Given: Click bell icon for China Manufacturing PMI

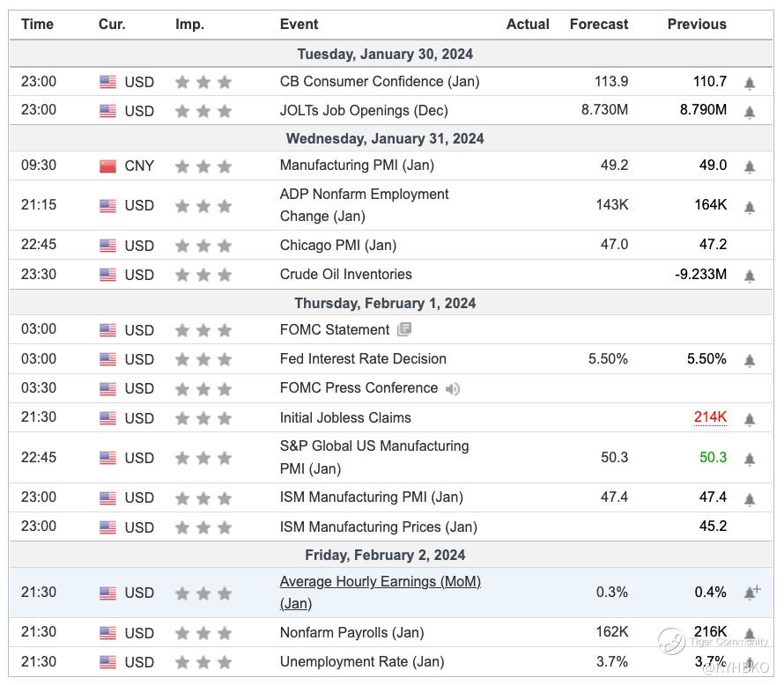Looking at the screenshot, I should coord(750,166).
